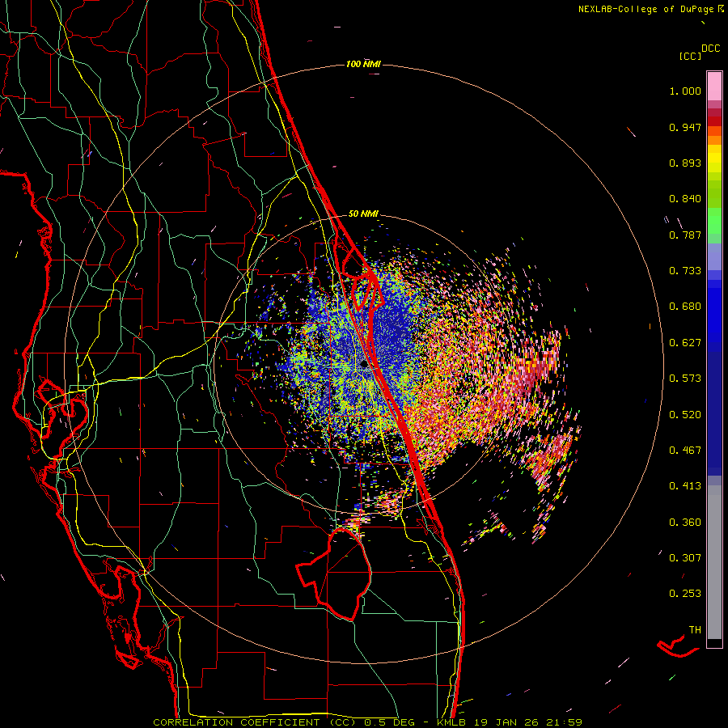Click the 0.733 value on the color scale
728x728 pixels.
click(x=685, y=271)
